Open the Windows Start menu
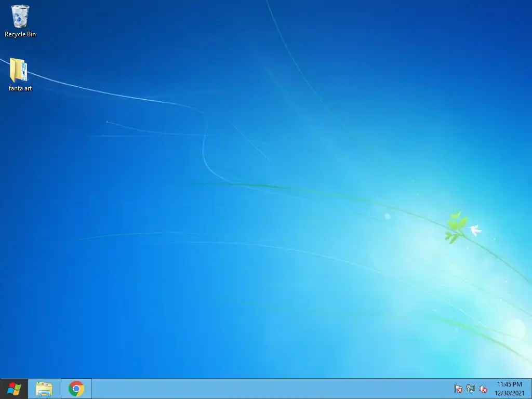Viewport: 532px width, 399px height. (x=14, y=389)
